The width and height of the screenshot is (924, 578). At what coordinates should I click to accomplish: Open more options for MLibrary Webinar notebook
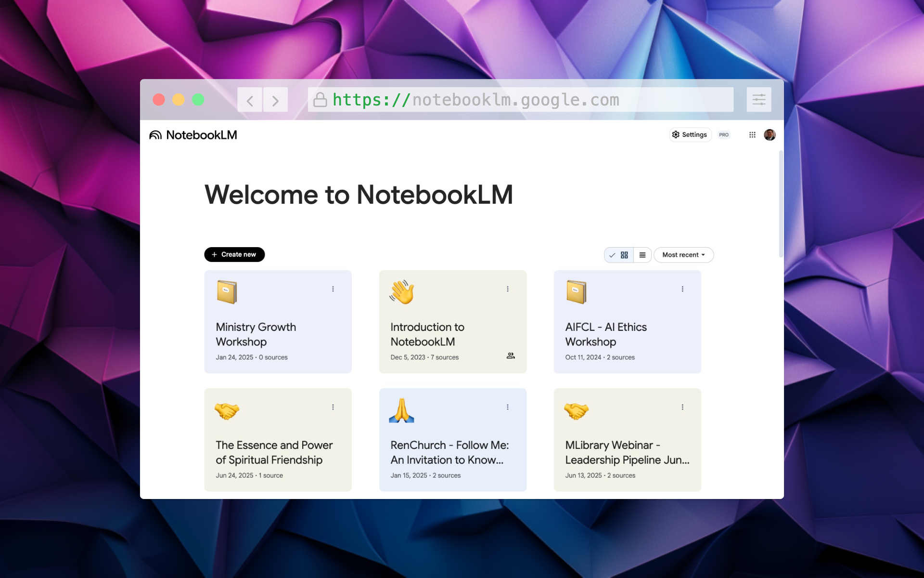682,407
